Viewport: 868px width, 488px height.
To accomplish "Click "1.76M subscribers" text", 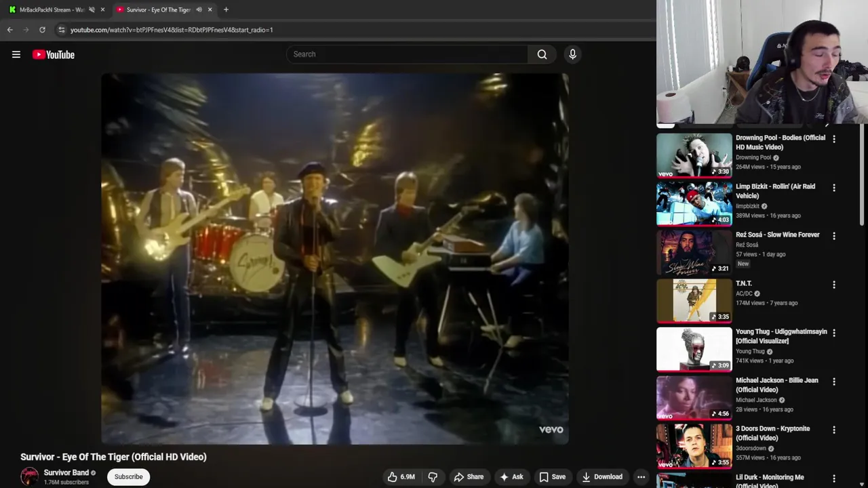I will coord(66,483).
